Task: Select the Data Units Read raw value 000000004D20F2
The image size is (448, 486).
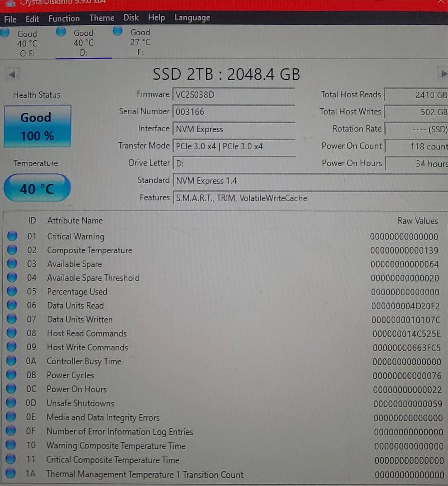Action: click(406, 306)
